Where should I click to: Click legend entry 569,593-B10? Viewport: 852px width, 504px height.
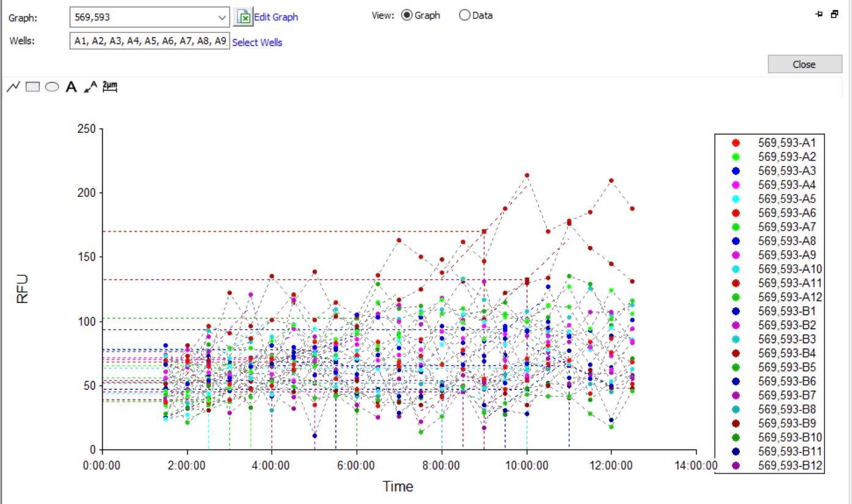coord(790,437)
